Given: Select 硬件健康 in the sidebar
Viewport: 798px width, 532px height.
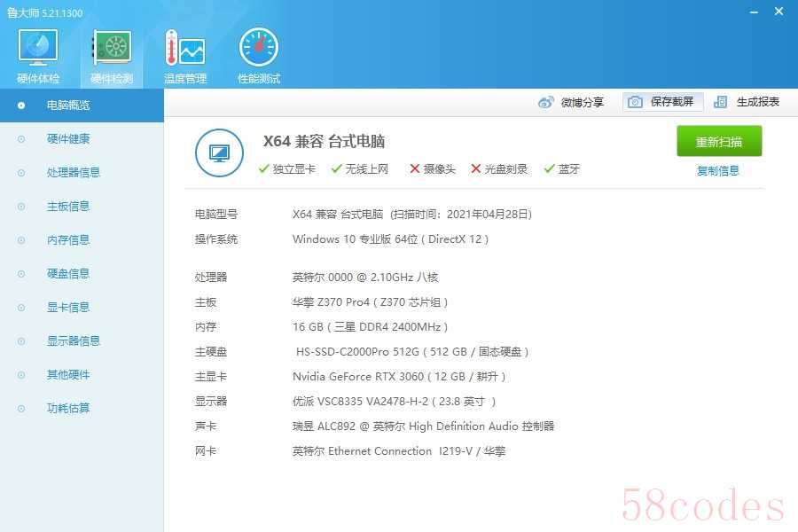Looking at the screenshot, I should 68,139.
